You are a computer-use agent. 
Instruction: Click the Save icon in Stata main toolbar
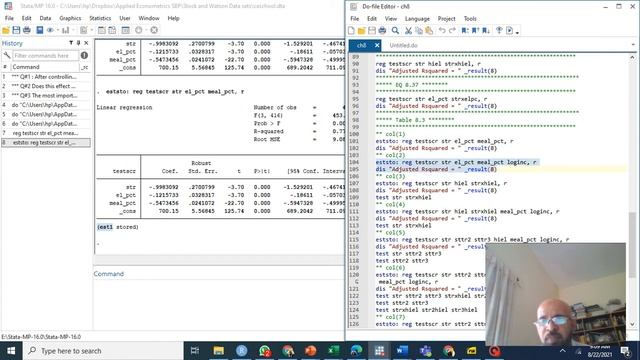click(x=16, y=30)
